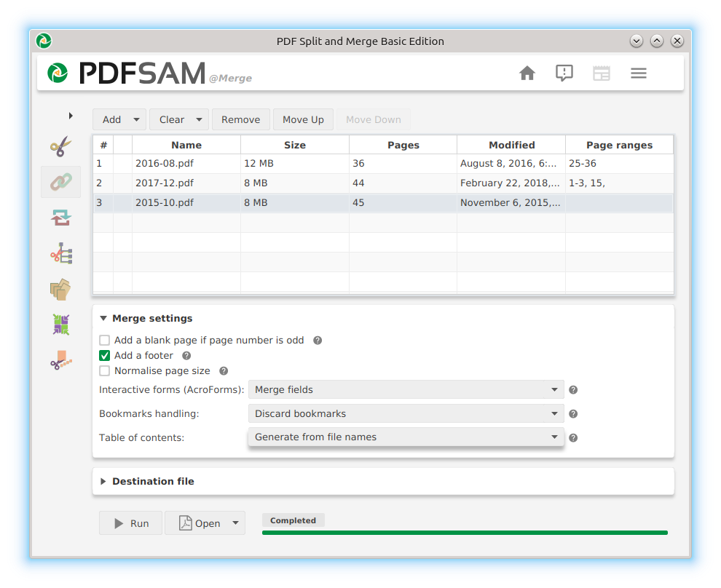The image size is (721, 588).
Task: Click the green completed progress bar
Action: (x=465, y=533)
